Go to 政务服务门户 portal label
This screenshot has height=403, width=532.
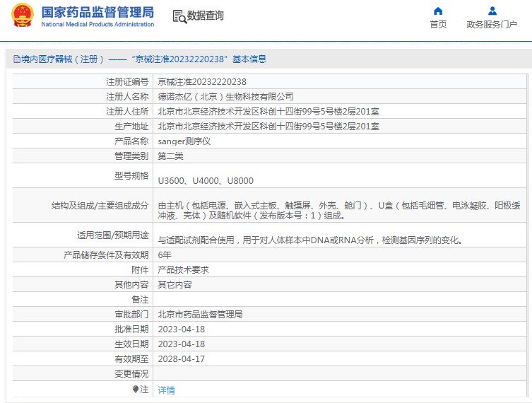click(492, 25)
